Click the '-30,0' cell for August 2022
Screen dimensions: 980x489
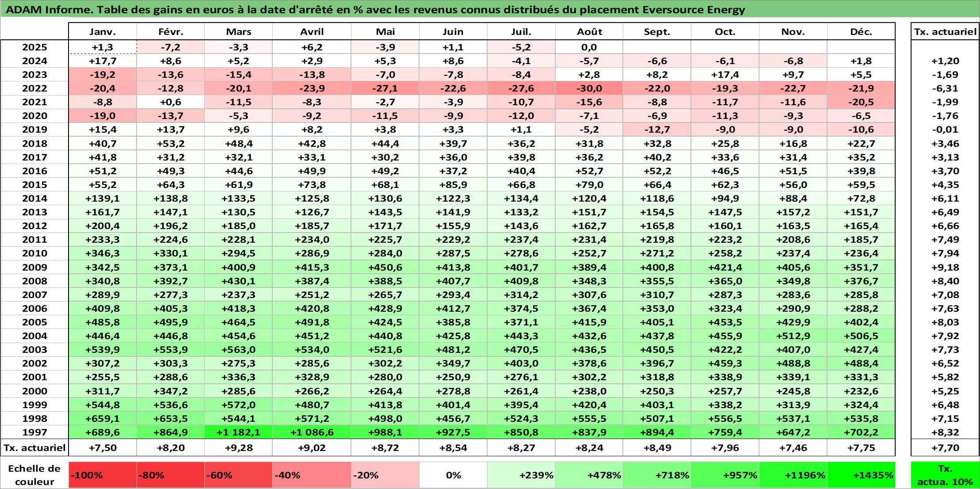[x=589, y=88]
